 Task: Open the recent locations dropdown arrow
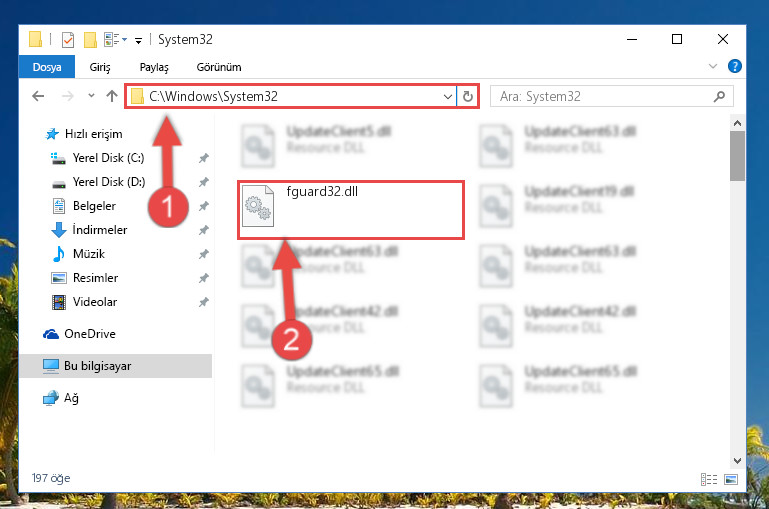91,96
